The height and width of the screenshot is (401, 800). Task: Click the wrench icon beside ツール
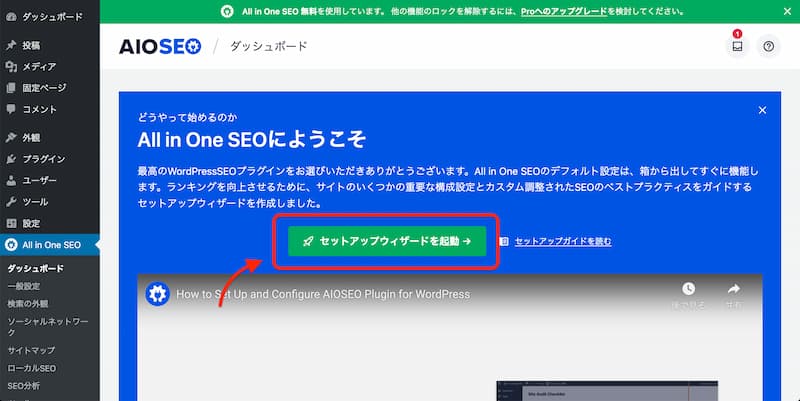11,202
